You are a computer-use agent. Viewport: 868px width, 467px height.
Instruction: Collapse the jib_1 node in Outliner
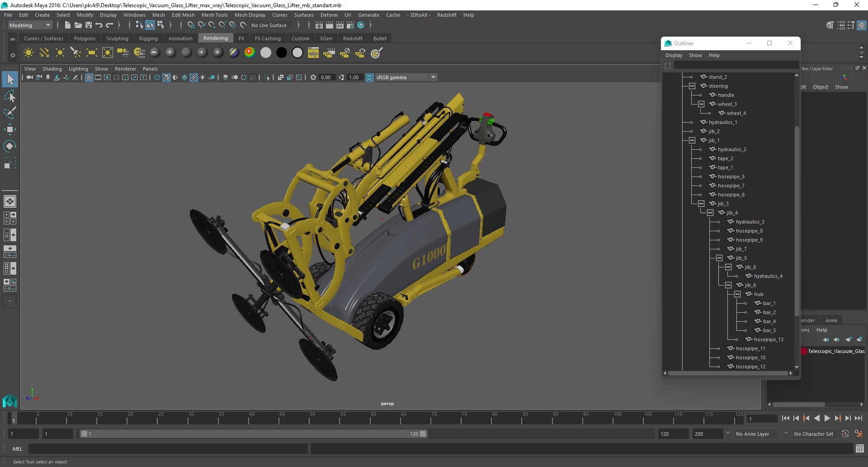click(x=692, y=140)
